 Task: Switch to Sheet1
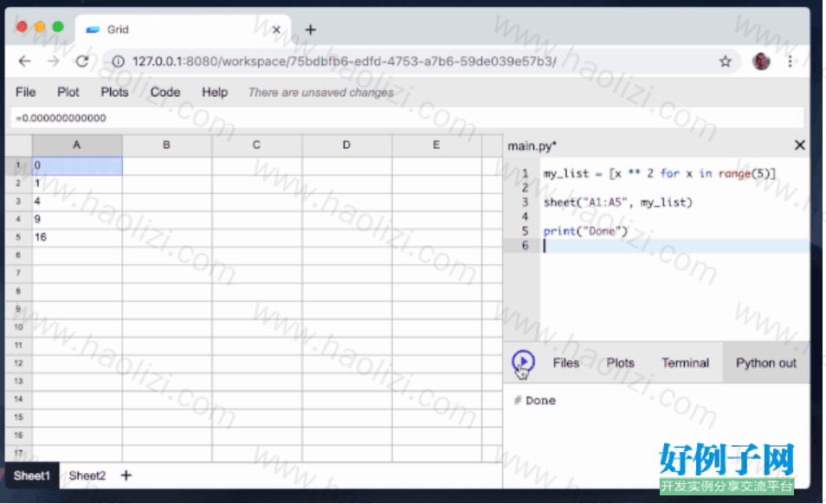click(x=32, y=475)
